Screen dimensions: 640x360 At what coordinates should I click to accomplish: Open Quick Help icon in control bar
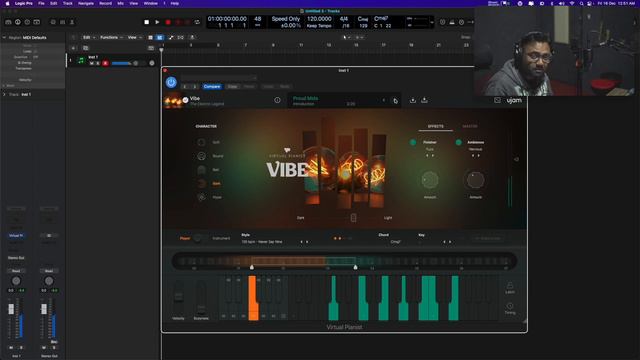pyautogui.click(x=27, y=22)
